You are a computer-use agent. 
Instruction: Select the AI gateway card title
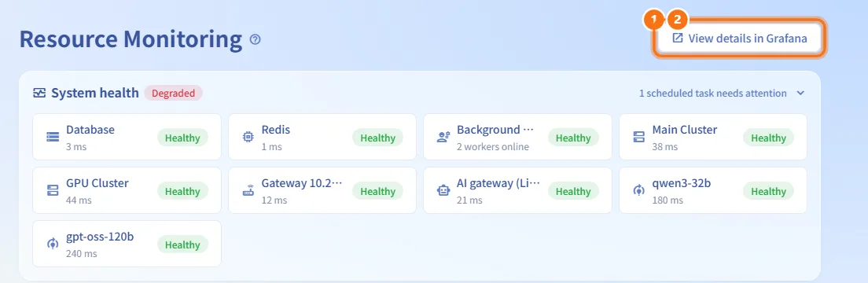pyautogui.click(x=498, y=183)
